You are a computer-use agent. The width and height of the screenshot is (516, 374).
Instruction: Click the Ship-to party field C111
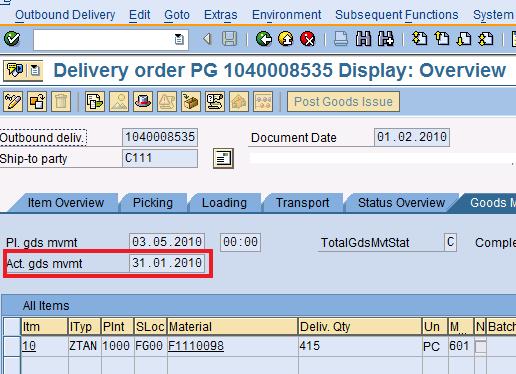tap(160, 158)
